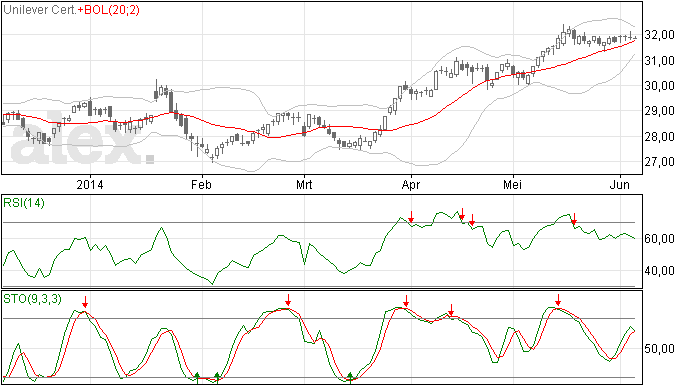
Task: Click the 'Feb' date axis label
Action: coord(201,184)
